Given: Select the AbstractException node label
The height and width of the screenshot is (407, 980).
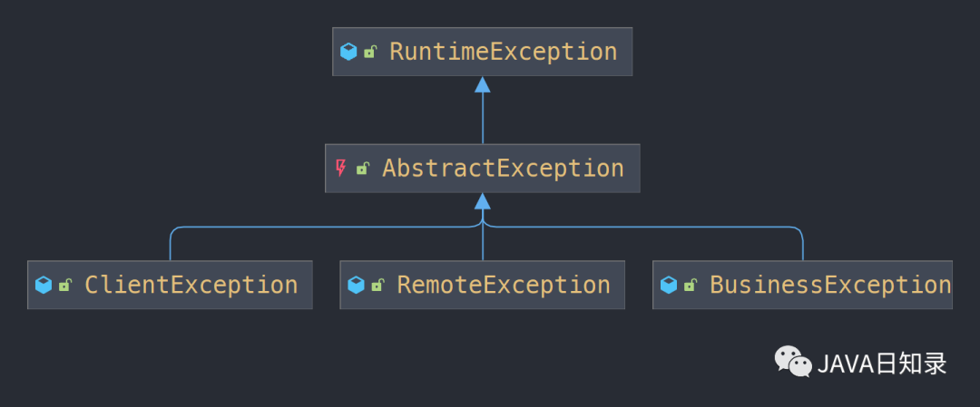Looking at the screenshot, I should point(503,168).
